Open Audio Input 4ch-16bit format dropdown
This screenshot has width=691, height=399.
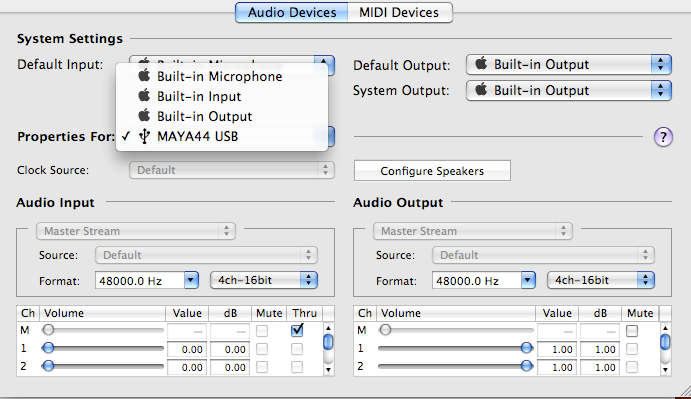264,280
